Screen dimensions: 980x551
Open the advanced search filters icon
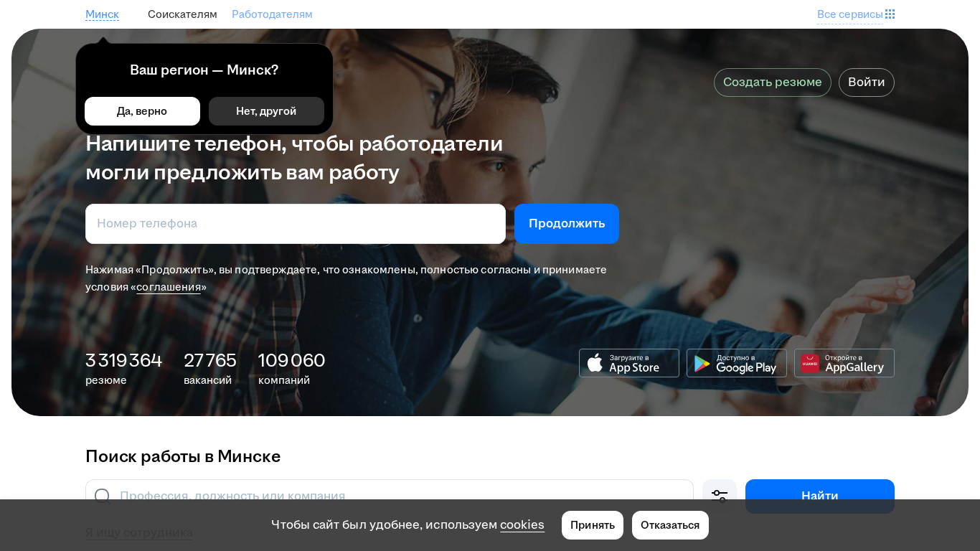point(720,496)
